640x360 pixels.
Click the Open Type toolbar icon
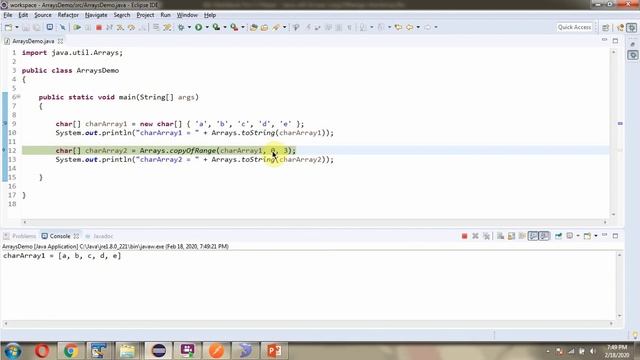[x=253, y=27]
